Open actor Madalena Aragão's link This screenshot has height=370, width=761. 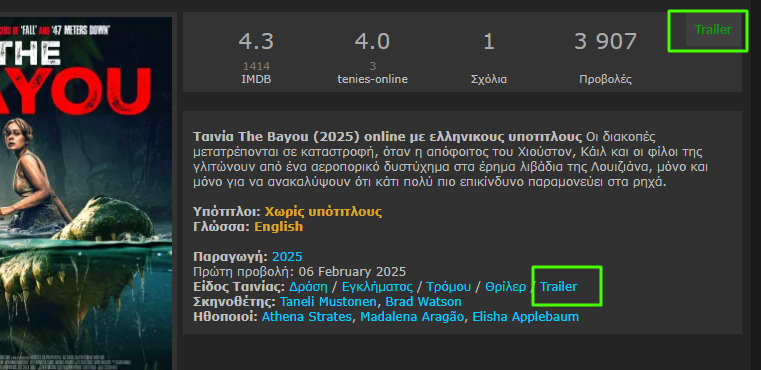(412, 317)
